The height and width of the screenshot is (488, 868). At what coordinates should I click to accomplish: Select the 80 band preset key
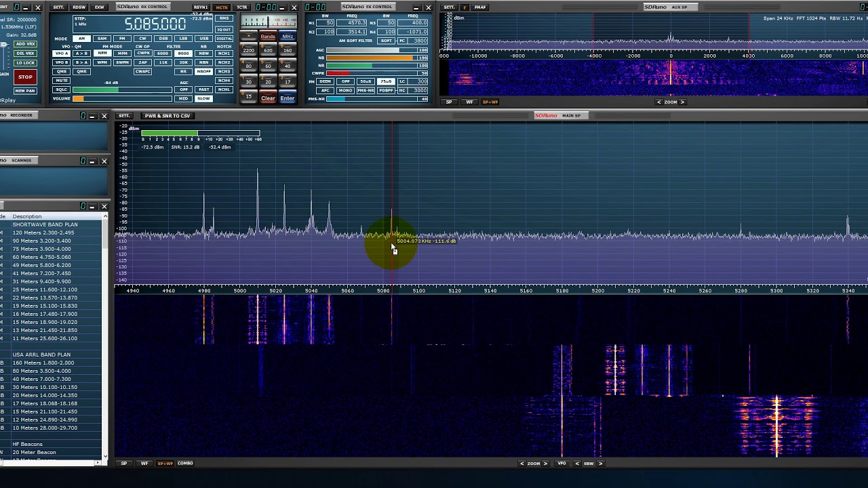coord(249,65)
